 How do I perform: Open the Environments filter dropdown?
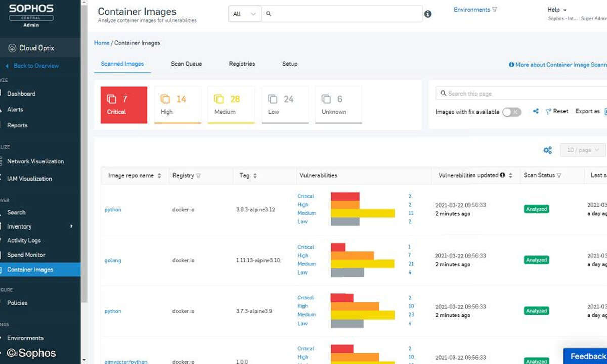pyautogui.click(x=475, y=10)
